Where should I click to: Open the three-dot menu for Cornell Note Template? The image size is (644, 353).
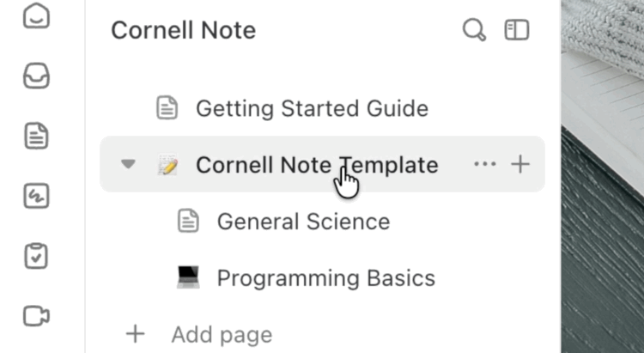point(485,164)
